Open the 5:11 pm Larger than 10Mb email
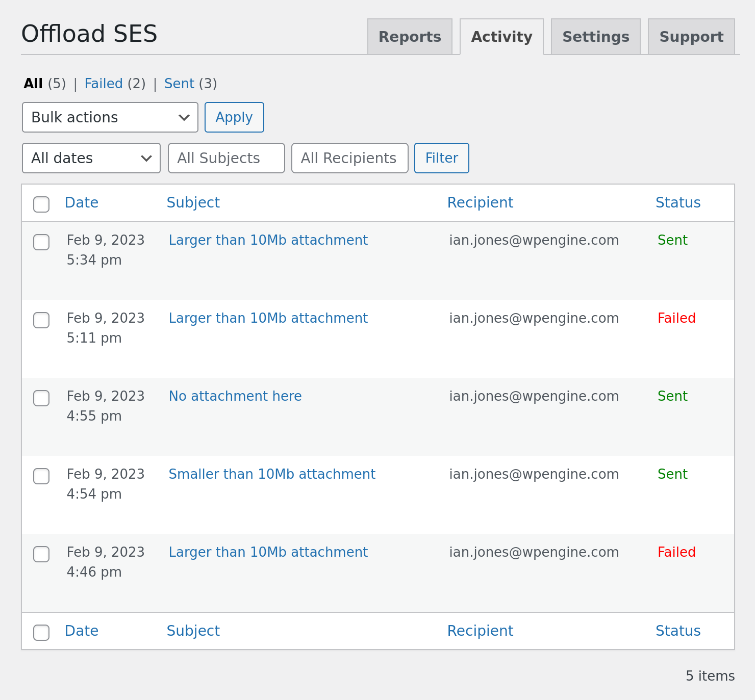This screenshot has height=700, width=755. (268, 318)
